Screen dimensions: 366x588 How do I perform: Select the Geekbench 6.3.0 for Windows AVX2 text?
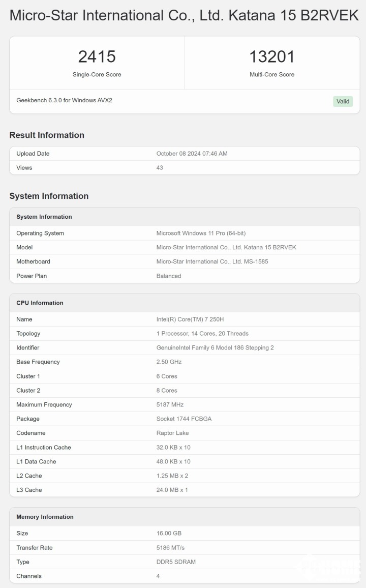point(64,100)
